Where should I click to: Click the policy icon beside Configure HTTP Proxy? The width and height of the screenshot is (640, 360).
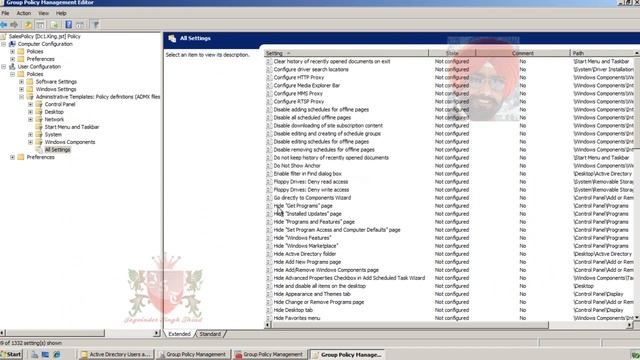[269, 78]
